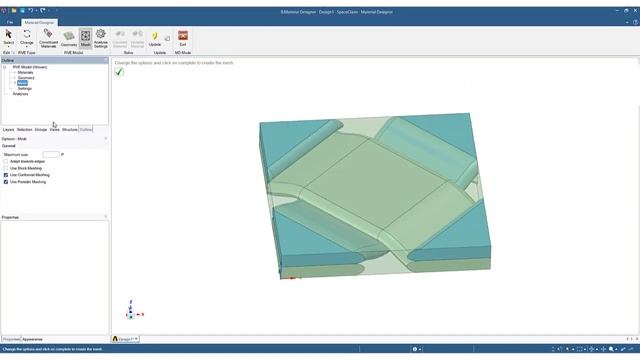Enable Use Block Meshing checkbox
The height and width of the screenshot is (360, 640).
6,168
